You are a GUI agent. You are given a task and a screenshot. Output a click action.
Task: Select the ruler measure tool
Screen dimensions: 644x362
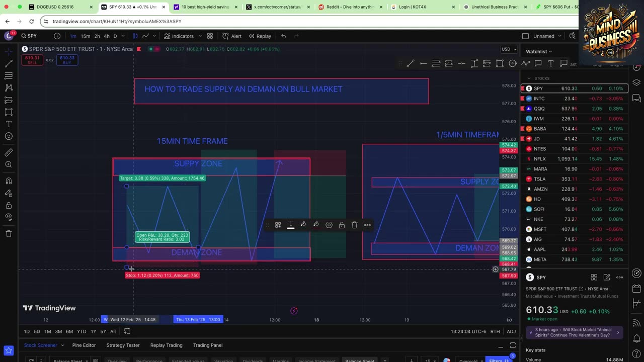[9, 152]
